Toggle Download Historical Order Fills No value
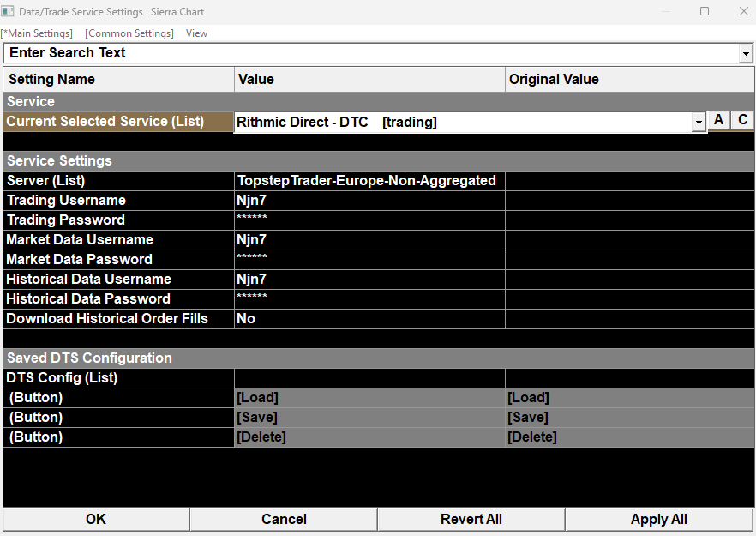 (369, 319)
